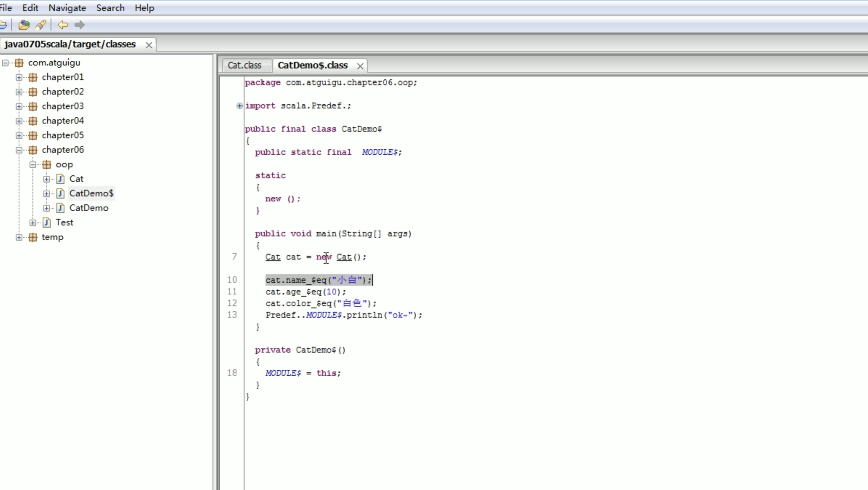Expand the chapter03 package
The image size is (868, 490).
[x=19, y=107]
